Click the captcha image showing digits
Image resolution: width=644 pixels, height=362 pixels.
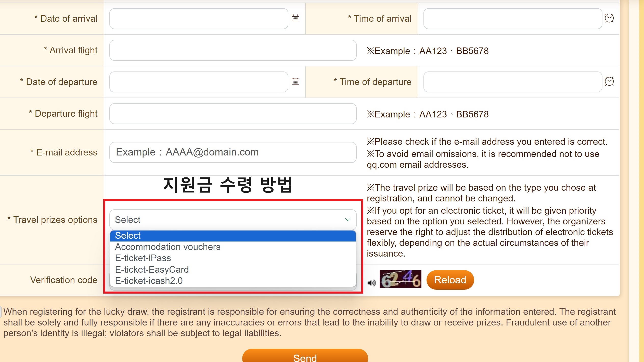[400, 280]
